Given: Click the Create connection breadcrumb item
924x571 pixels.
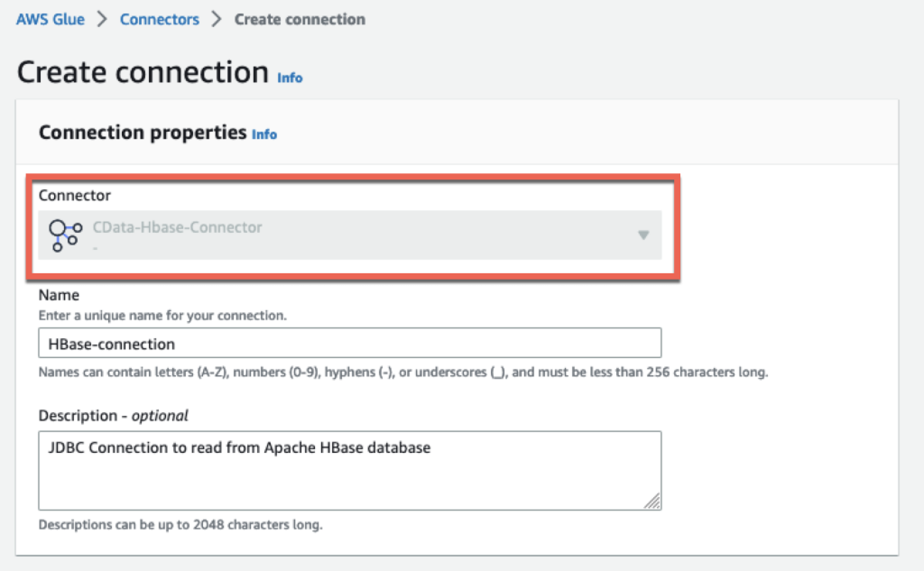Looking at the screenshot, I should 300,19.
